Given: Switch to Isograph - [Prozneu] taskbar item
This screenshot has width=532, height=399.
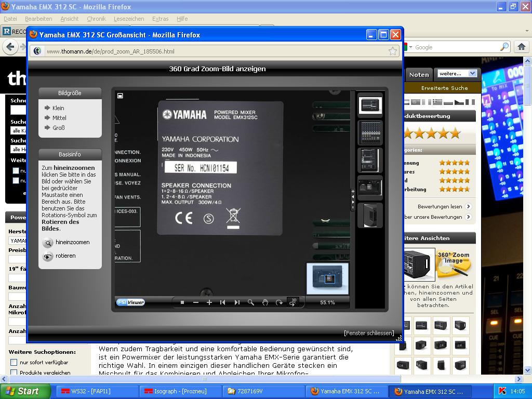Looking at the screenshot, I should pos(180,391).
